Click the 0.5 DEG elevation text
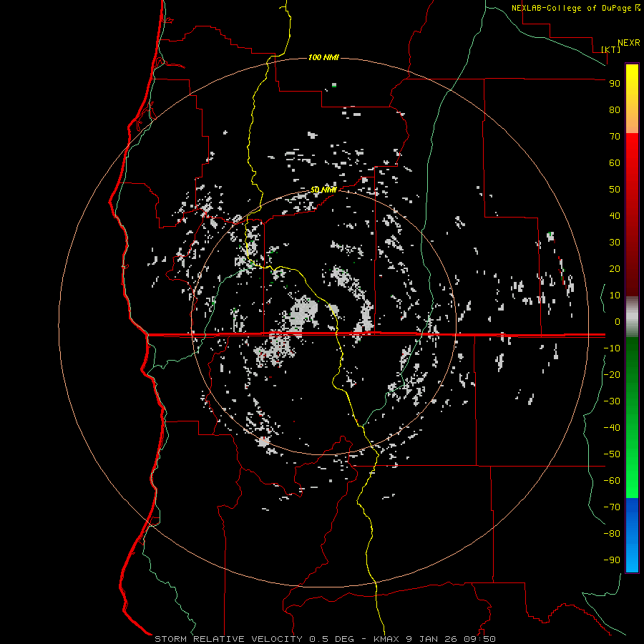Viewport: 644px width, 644px height. click(x=331, y=639)
